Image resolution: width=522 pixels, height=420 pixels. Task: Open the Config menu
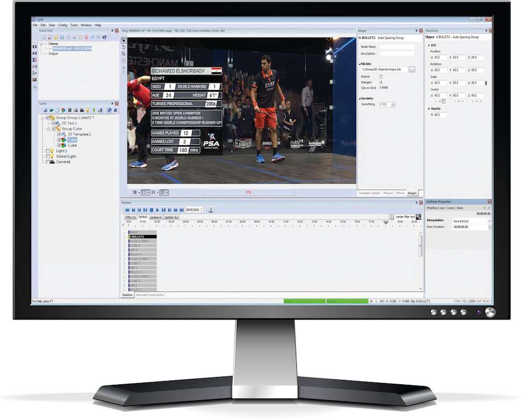63,25
